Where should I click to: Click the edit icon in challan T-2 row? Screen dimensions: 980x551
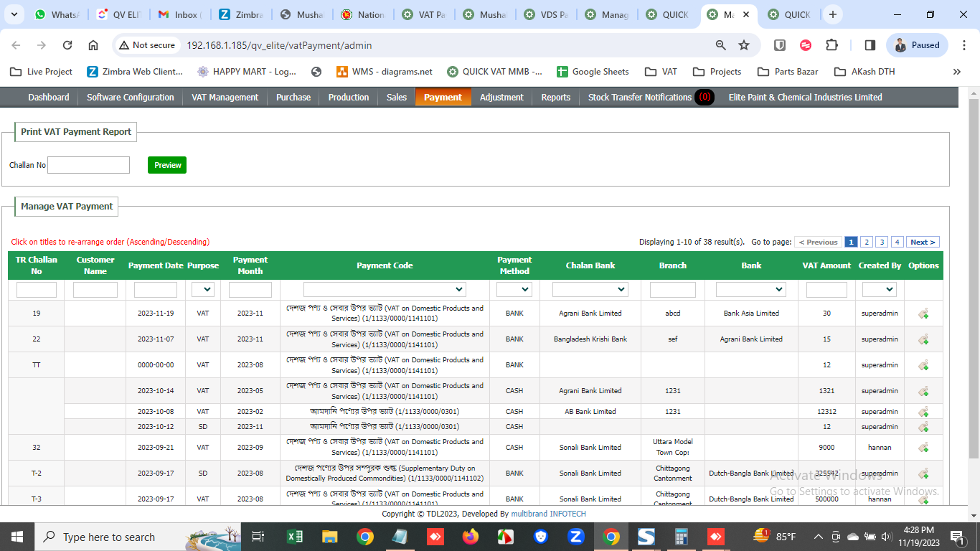click(x=923, y=474)
